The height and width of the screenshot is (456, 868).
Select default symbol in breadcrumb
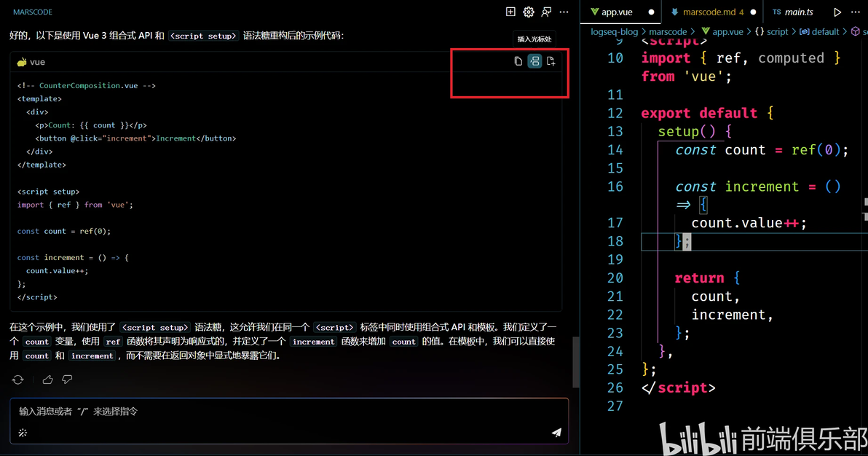tap(819, 31)
